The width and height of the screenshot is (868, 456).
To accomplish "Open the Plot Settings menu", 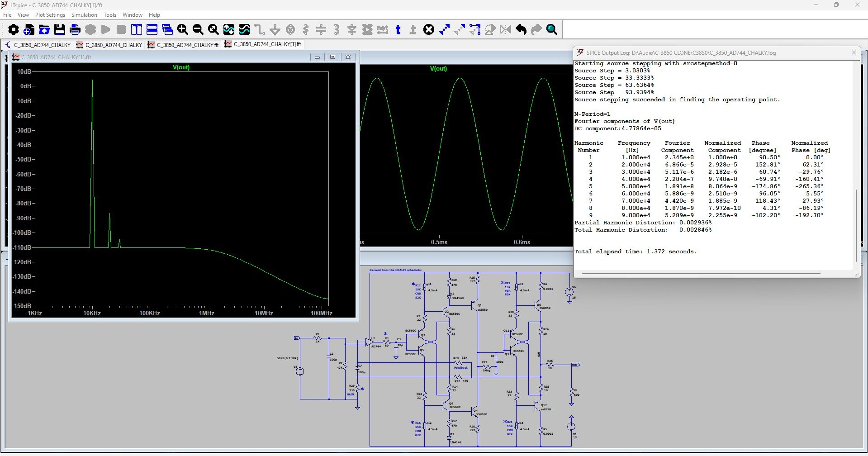I will (50, 15).
